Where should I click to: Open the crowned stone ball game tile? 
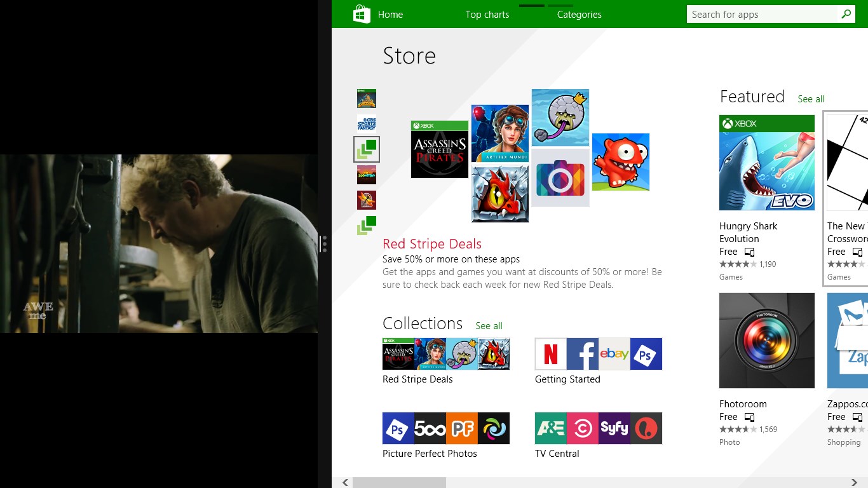pos(560,118)
